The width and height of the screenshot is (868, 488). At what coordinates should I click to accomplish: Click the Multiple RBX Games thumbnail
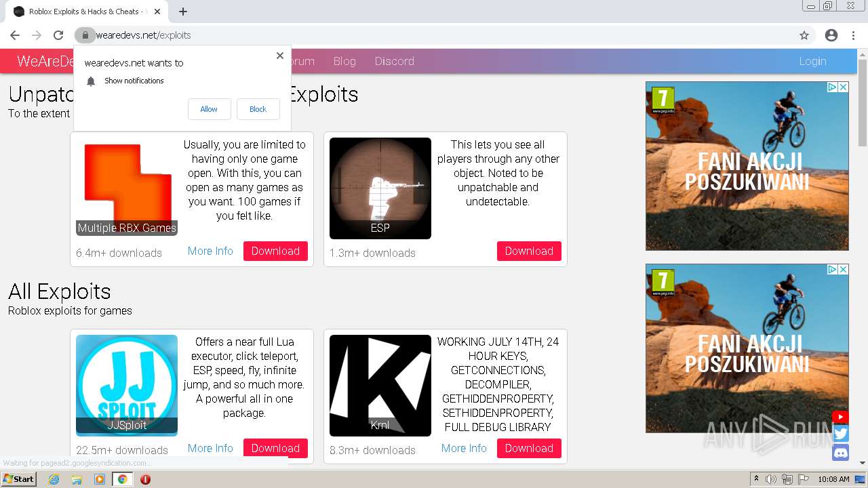pos(127,188)
